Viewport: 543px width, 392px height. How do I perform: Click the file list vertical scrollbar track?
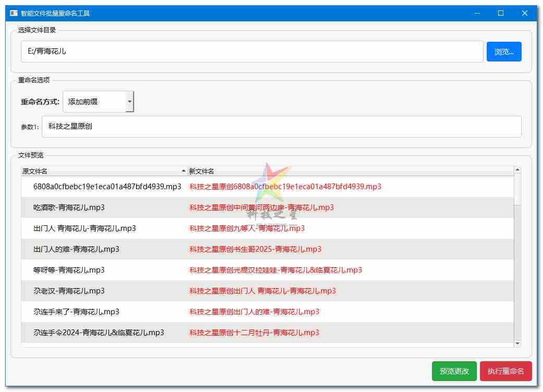point(517,271)
